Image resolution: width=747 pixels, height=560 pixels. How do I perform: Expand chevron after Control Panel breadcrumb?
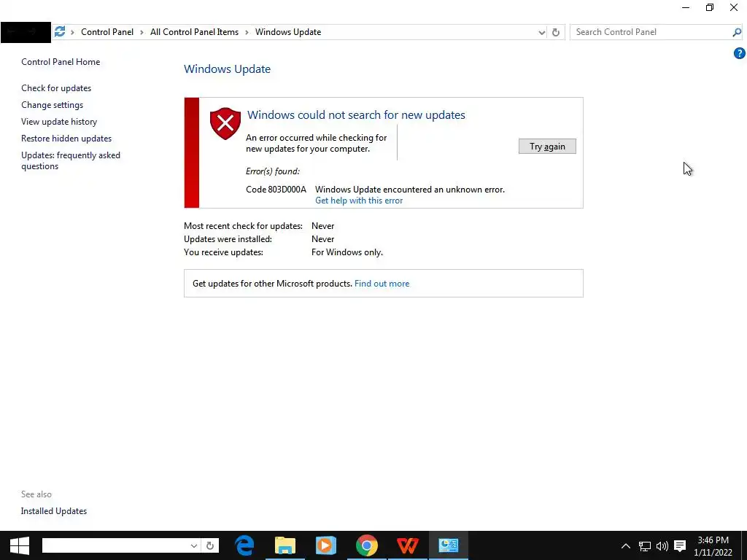click(x=142, y=32)
